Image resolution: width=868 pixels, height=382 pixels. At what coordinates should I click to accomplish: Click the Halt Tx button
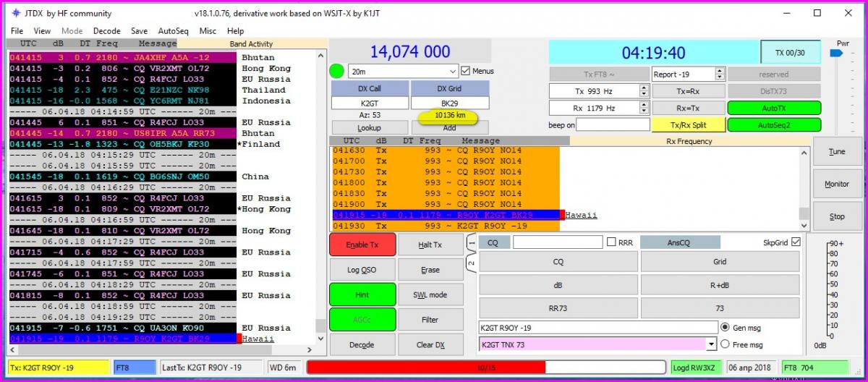tap(430, 245)
